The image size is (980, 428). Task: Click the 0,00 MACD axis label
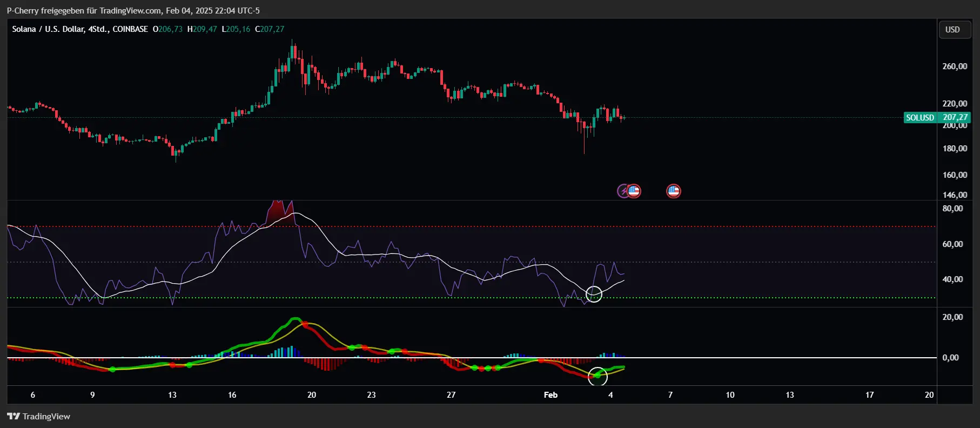(950, 358)
